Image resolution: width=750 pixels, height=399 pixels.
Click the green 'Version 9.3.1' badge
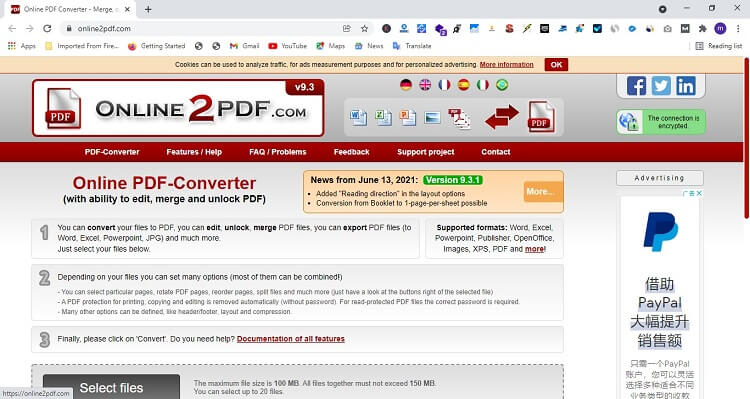[x=453, y=180]
